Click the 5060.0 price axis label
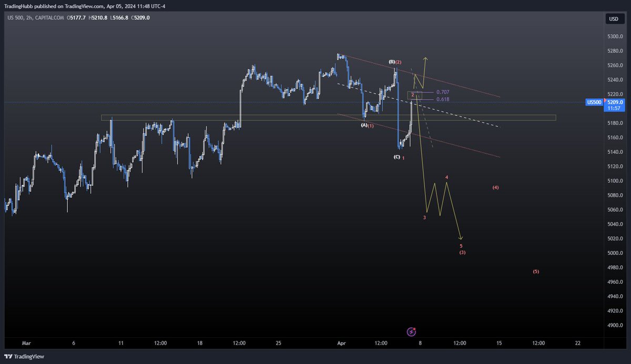The image size is (631, 364). click(615, 210)
